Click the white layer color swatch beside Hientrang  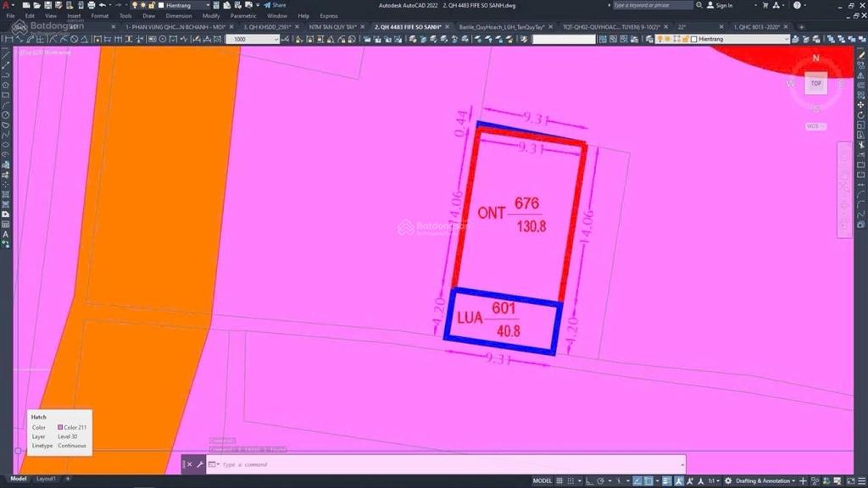click(694, 39)
